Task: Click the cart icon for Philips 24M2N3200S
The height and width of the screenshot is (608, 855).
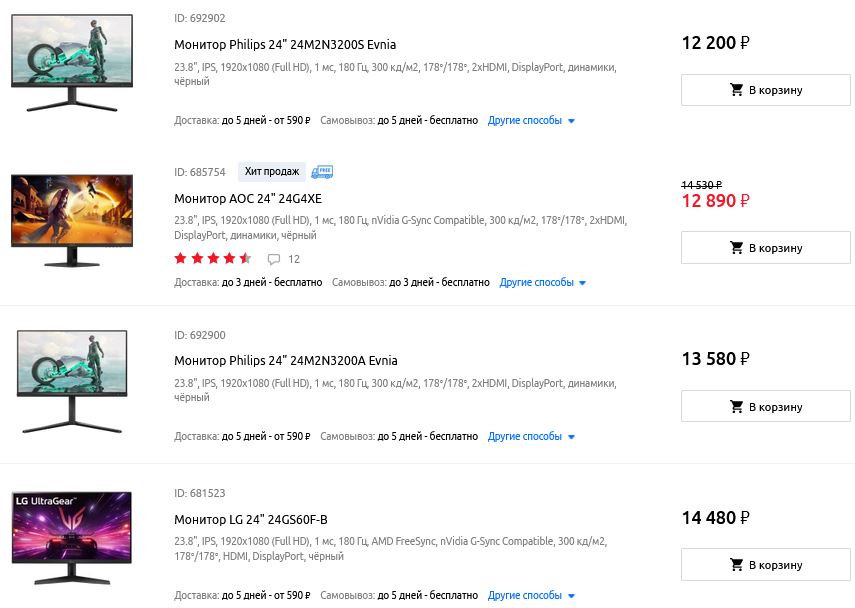Action: [x=737, y=90]
